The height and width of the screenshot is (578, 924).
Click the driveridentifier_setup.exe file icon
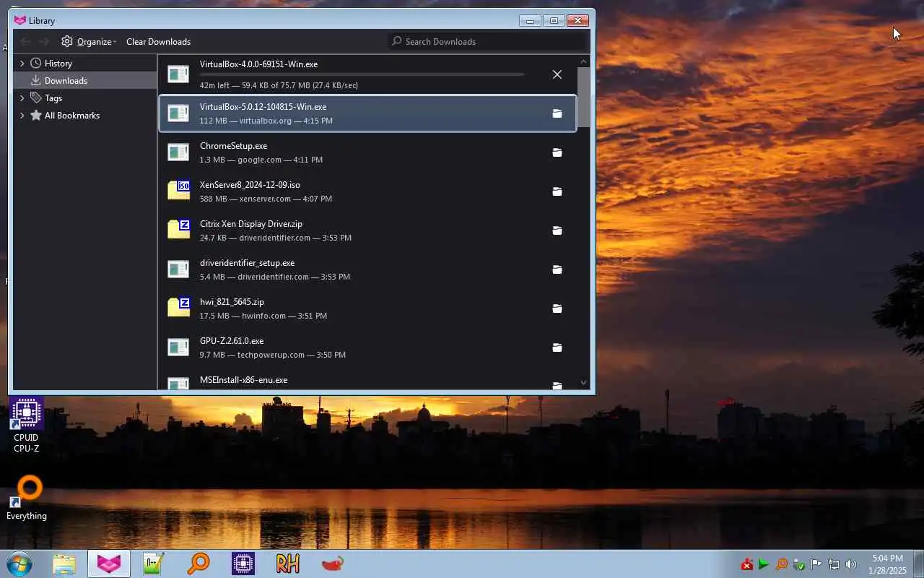(178, 269)
